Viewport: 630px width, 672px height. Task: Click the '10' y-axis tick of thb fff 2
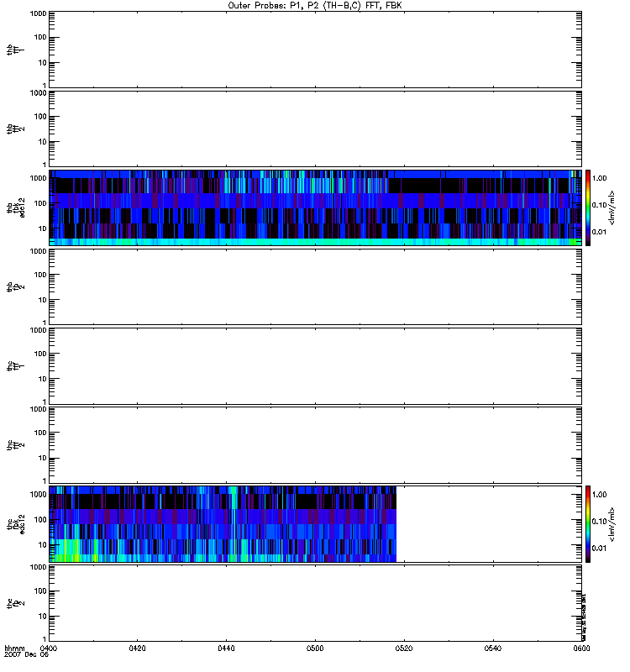click(x=42, y=142)
